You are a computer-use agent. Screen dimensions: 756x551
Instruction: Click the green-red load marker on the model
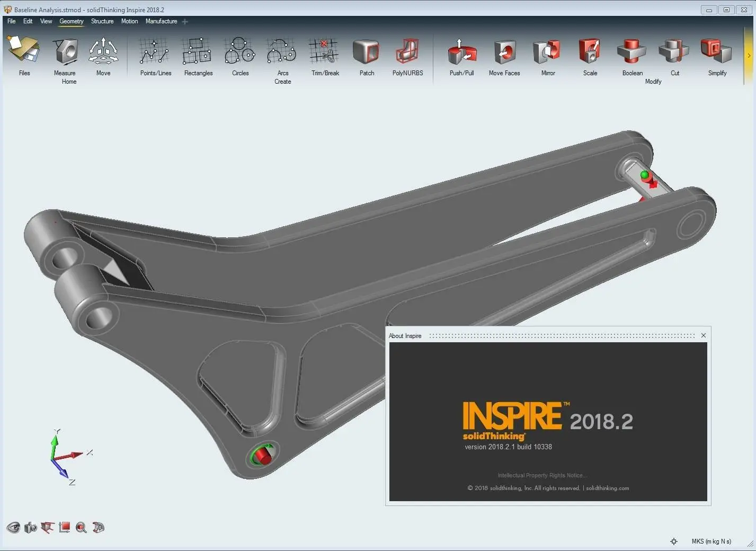click(x=648, y=179)
